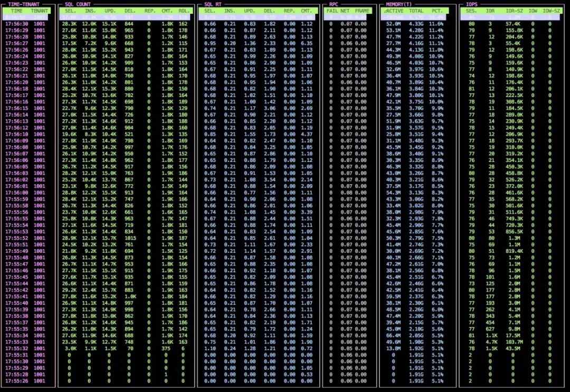Select timestamp 17:56:00
This screenshot has height=392, width=570.
17,193
